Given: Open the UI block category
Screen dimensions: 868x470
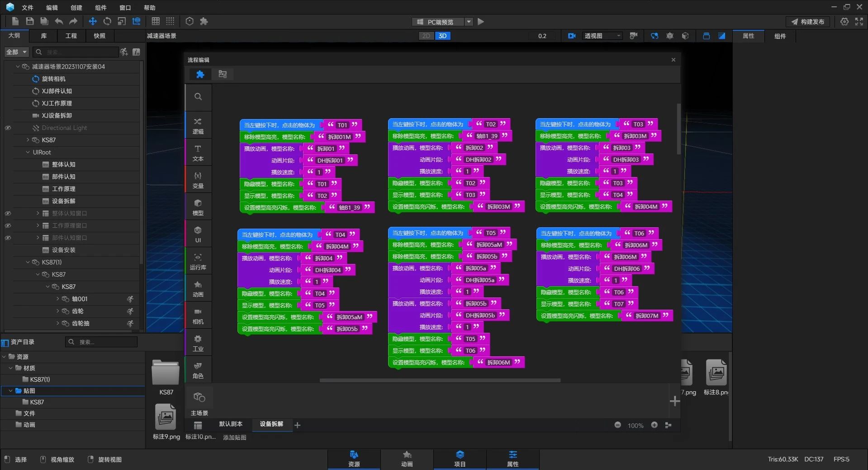Looking at the screenshot, I should click(x=198, y=234).
